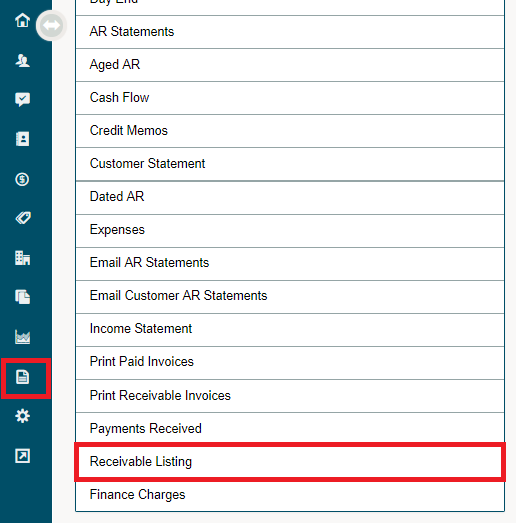Click the Finance Charges entry

pyautogui.click(x=290, y=495)
